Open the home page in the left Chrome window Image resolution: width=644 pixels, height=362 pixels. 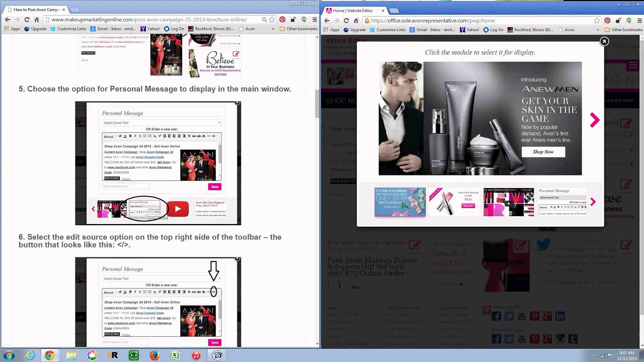(37, 20)
